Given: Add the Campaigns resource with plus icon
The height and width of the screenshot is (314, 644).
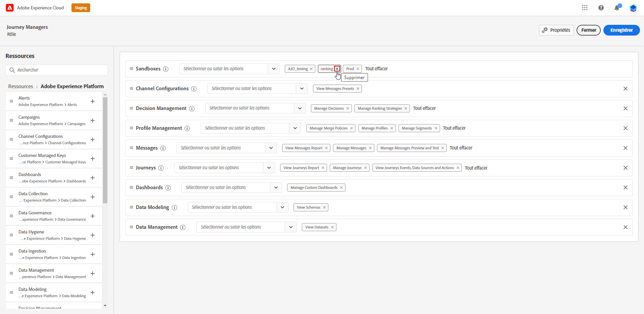Looking at the screenshot, I should click(x=93, y=120).
